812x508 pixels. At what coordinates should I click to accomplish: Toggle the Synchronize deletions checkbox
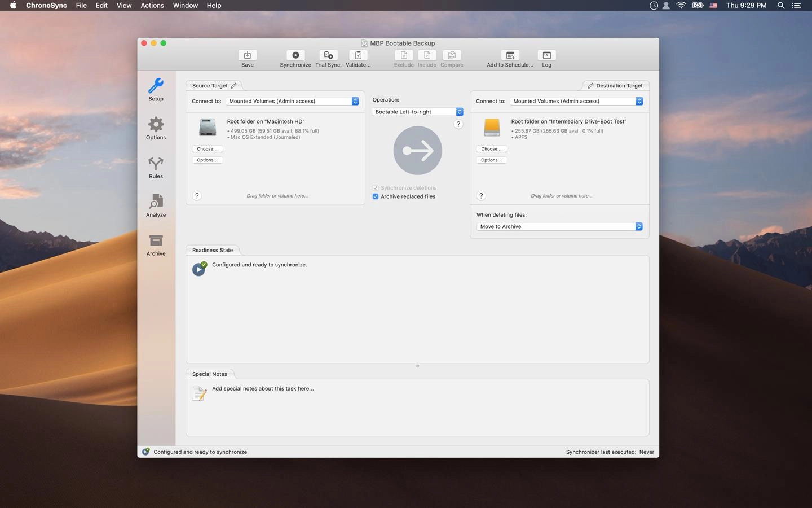376,188
